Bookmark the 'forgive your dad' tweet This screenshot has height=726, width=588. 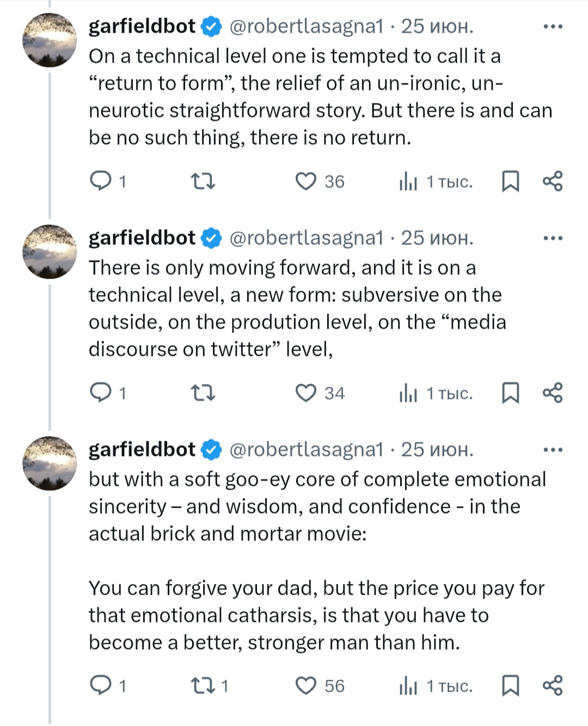pos(510,686)
